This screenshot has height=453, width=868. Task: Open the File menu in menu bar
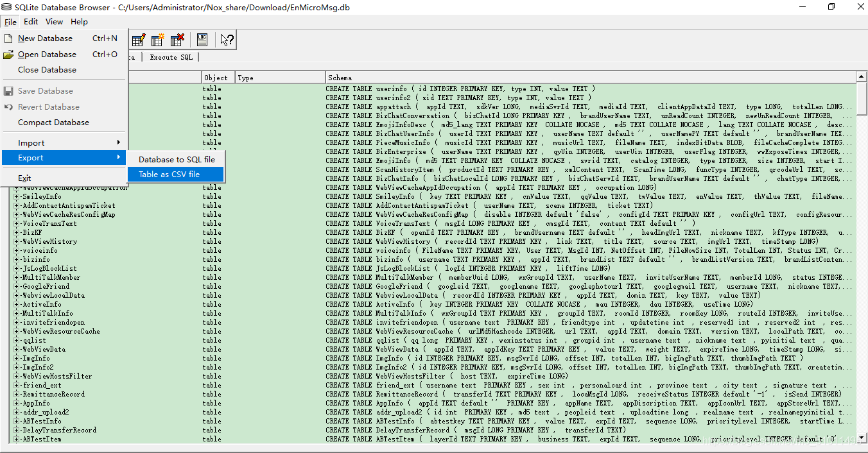(10, 22)
